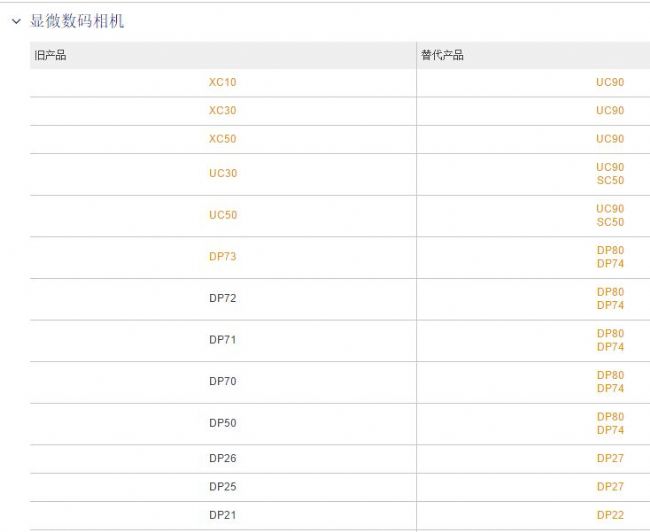The image size is (650, 532).
Task: Click UC90 replacement in the XC30 row
Action: coord(609,110)
